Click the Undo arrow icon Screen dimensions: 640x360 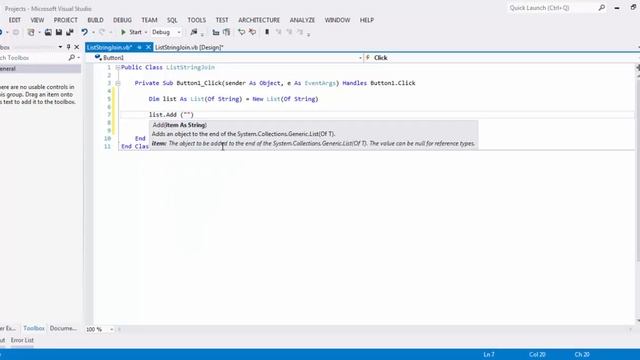click(84, 32)
